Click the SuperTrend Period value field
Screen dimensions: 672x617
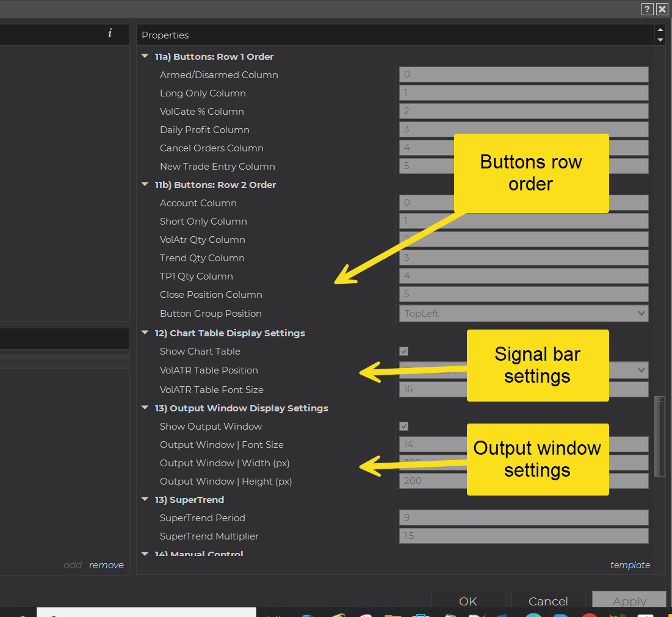523,518
